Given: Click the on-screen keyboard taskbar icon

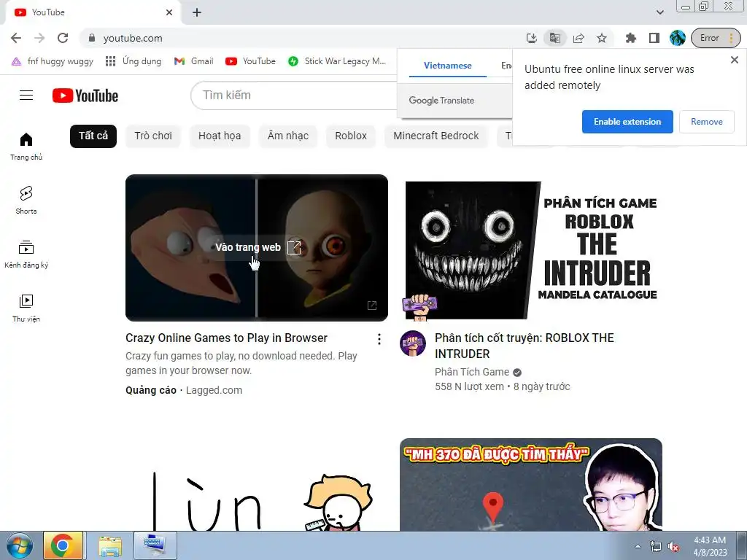Looking at the screenshot, I should click(155, 545).
